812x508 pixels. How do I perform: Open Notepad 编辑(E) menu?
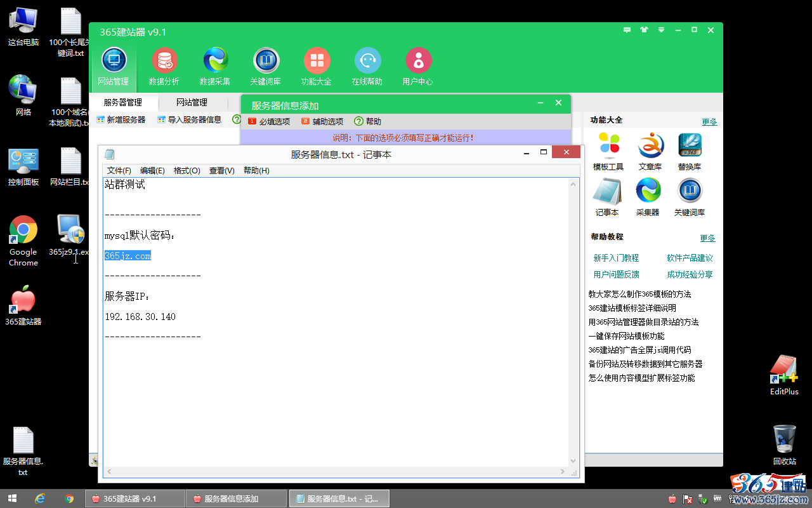pos(152,171)
